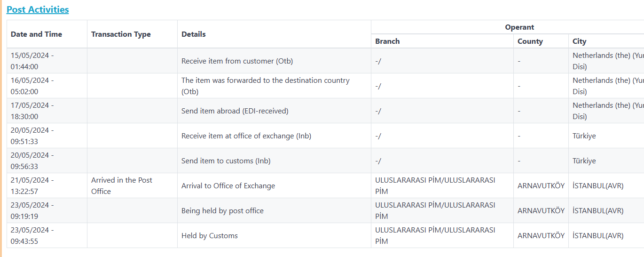Image resolution: width=644 pixels, height=257 pixels.
Task: Click the Held by Customs detail
Action: coord(209,236)
